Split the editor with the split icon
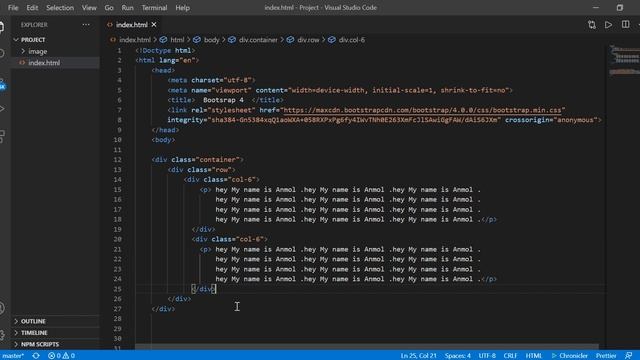This screenshot has height=360, width=640. coord(625,25)
